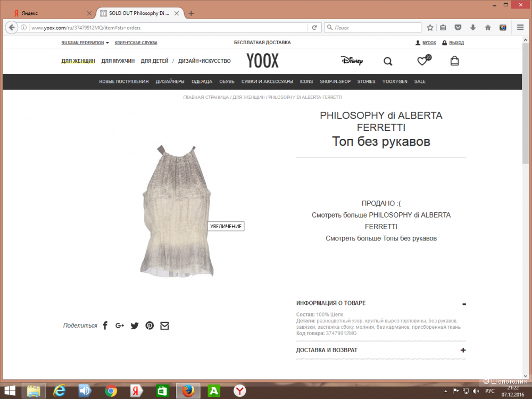Open the КЛИЕНТСКАЯ СЛУЖБА link

click(136, 42)
